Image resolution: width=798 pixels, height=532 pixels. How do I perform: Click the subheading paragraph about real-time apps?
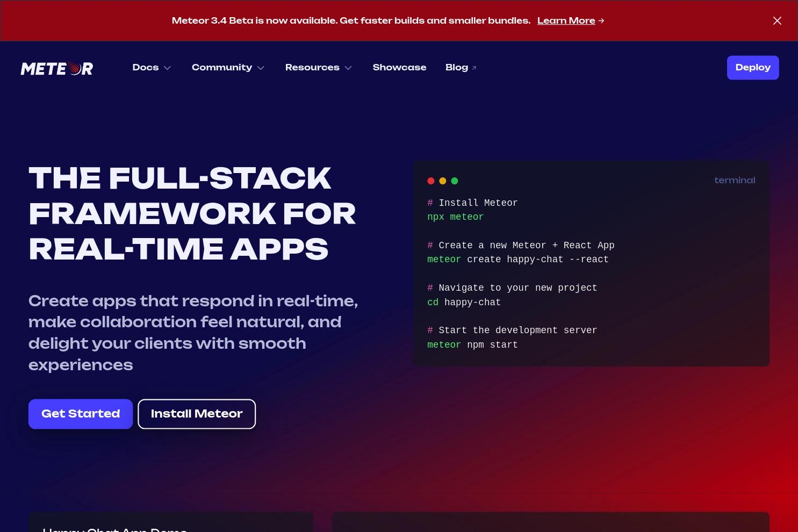tap(193, 333)
